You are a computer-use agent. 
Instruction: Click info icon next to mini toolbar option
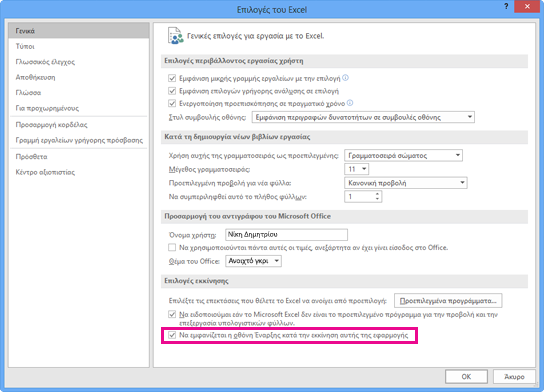[x=345, y=78]
